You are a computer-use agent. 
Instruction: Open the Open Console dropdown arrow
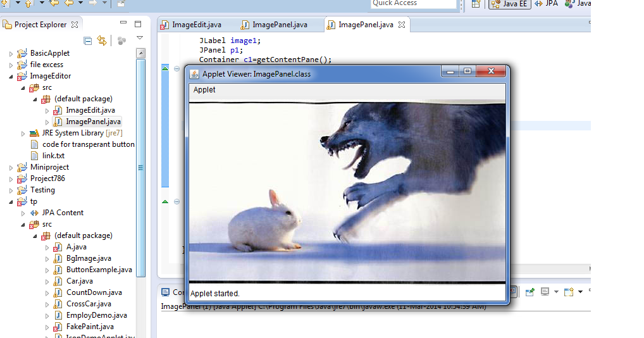click(x=580, y=292)
